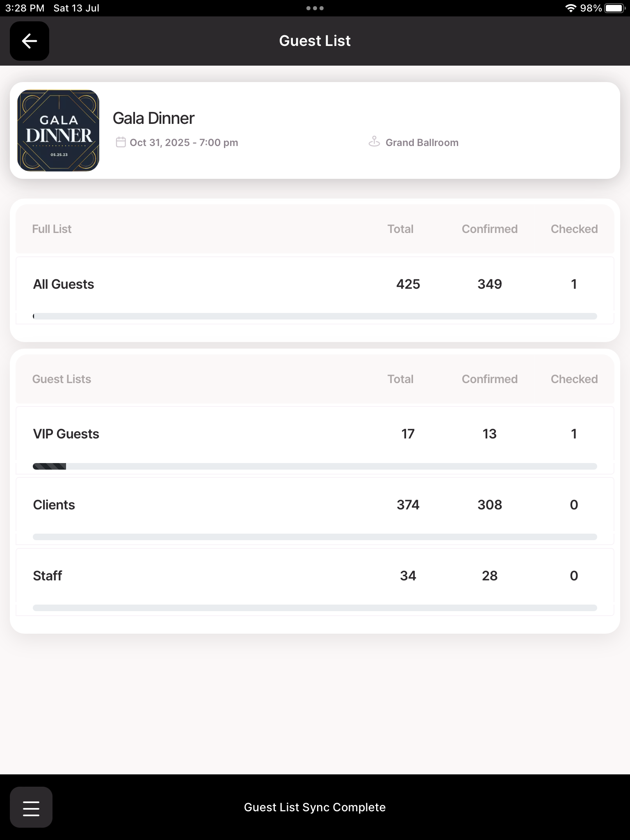Tap the Wi-Fi status icon
The width and height of the screenshot is (630, 840).
point(570,8)
